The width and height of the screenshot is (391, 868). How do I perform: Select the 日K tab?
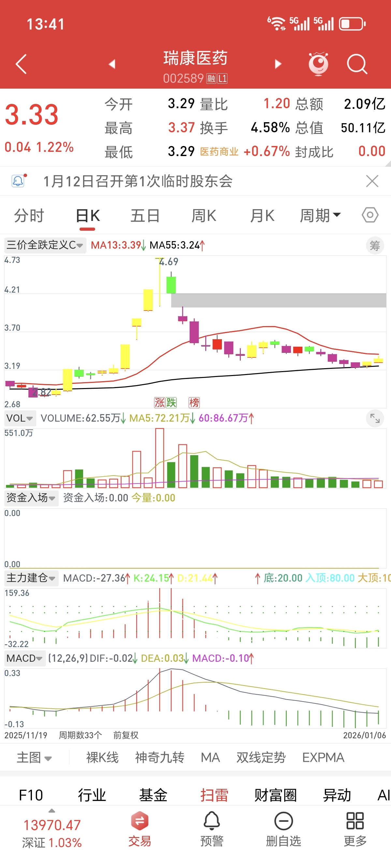coord(88,215)
